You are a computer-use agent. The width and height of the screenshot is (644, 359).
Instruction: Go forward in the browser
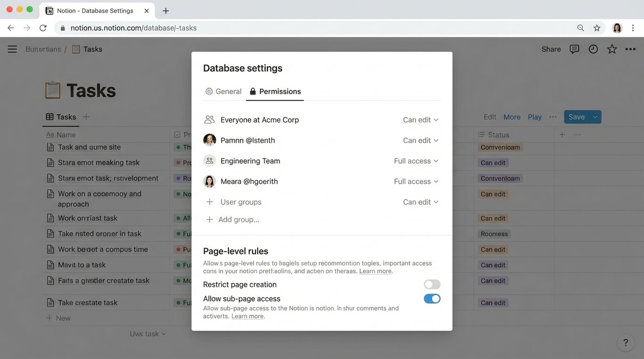(x=27, y=28)
